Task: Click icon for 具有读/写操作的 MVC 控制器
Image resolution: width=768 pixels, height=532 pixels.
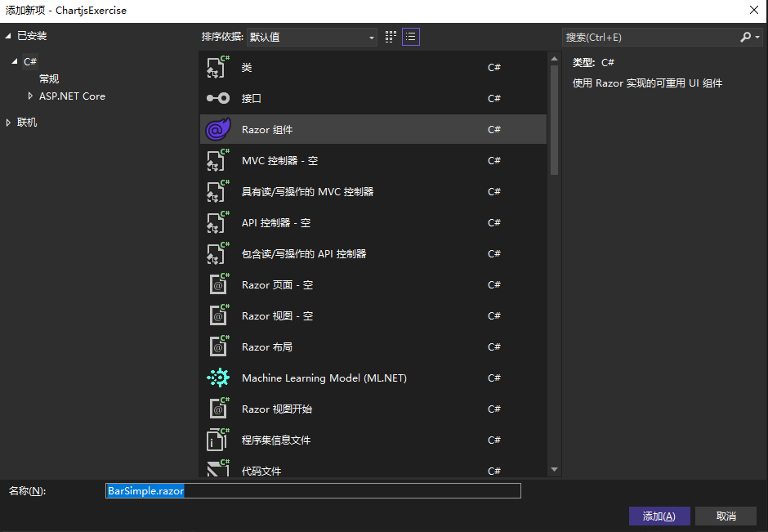Action: [x=218, y=191]
